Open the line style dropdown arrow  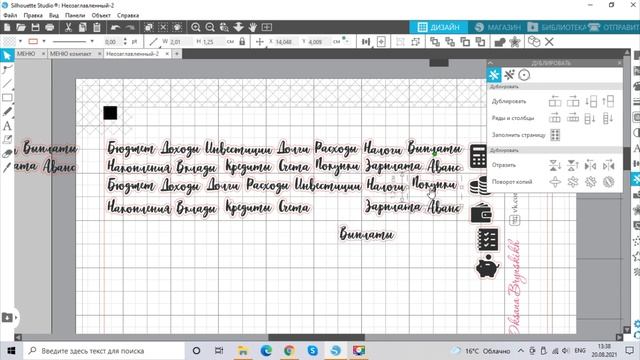click(92, 41)
